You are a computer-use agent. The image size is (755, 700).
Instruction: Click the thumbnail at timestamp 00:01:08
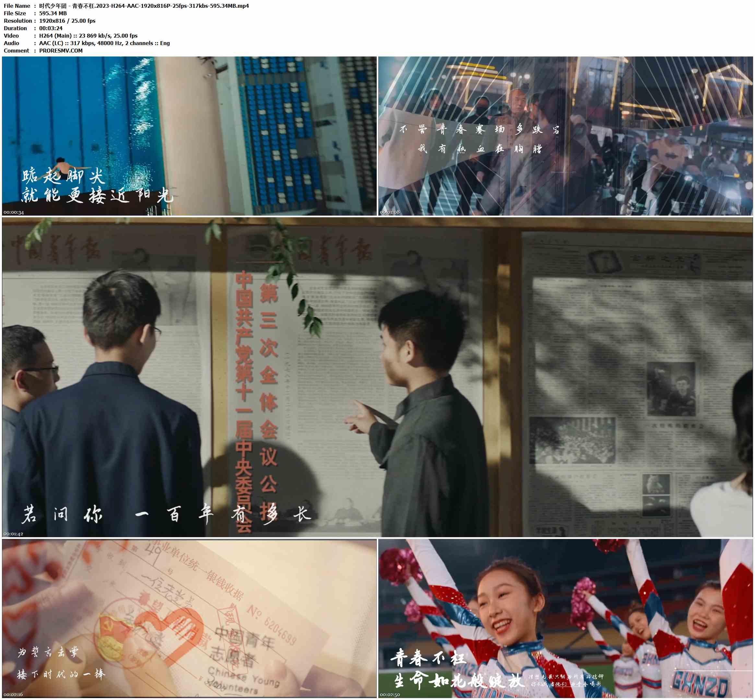point(565,136)
